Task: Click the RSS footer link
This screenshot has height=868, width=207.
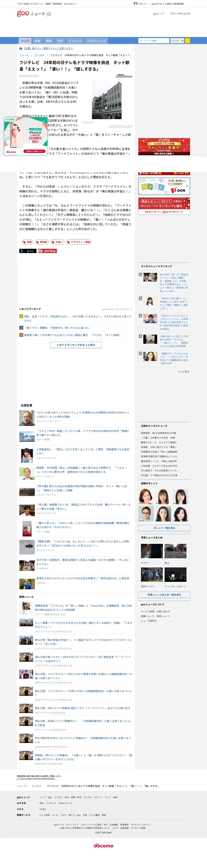Action: click(x=105, y=825)
